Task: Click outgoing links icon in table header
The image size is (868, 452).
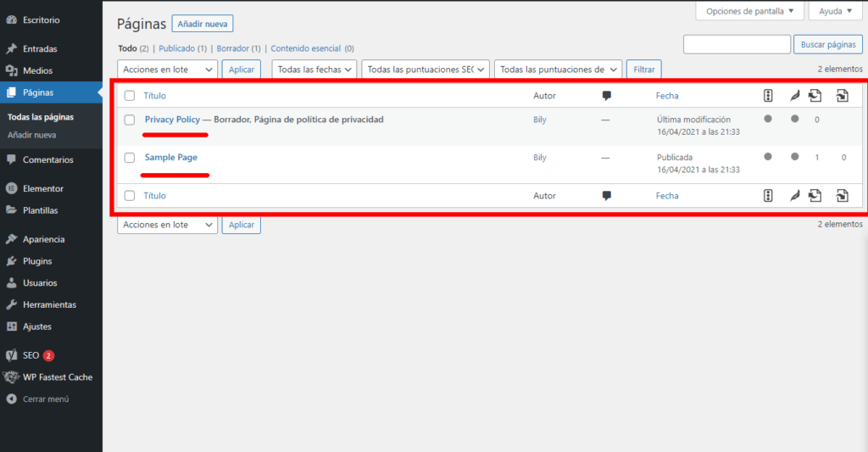Action: (815, 96)
